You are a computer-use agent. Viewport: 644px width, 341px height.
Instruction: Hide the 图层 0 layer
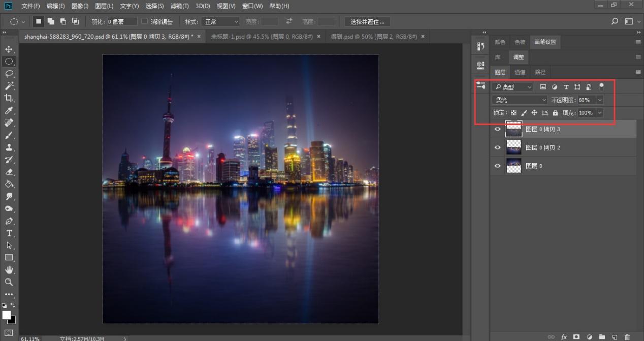coord(498,165)
